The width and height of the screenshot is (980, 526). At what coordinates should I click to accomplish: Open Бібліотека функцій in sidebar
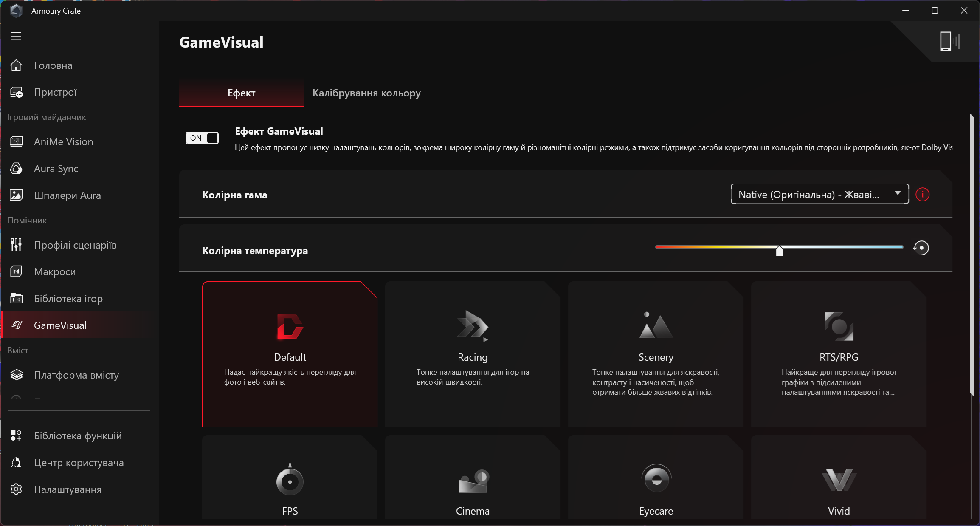(x=78, y=436)
